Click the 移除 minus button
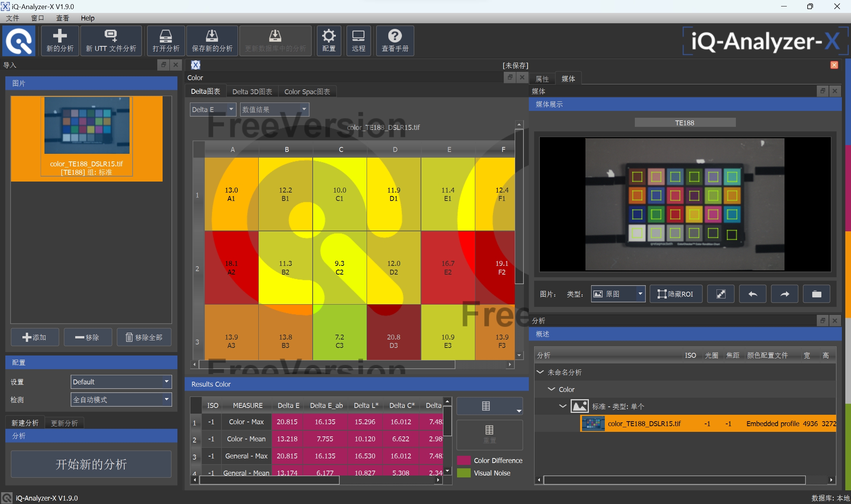The image size is (851, 504). click(x=88, y=337)
